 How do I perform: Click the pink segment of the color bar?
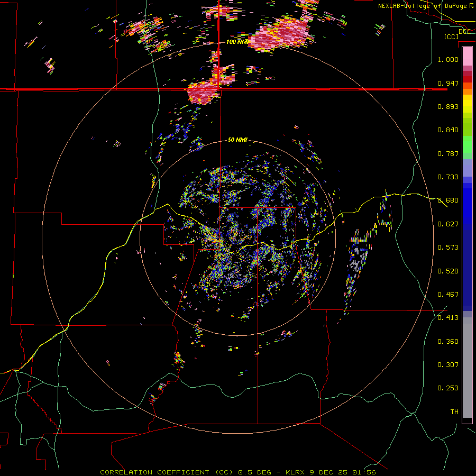point(467,57)
